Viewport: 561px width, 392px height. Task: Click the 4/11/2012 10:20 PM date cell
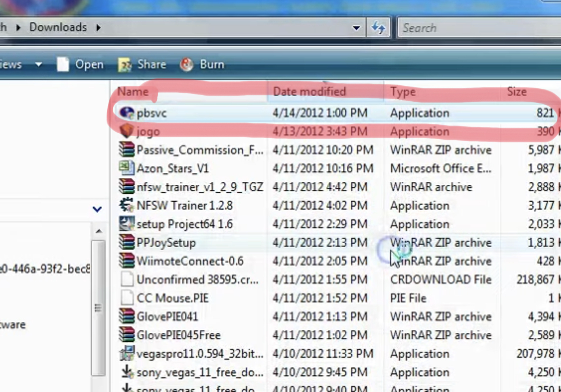coord(323,150)
